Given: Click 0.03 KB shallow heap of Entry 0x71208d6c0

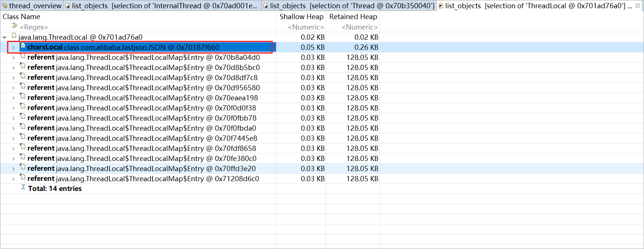Looking at the screenshot, I should (x=312, y=179).
